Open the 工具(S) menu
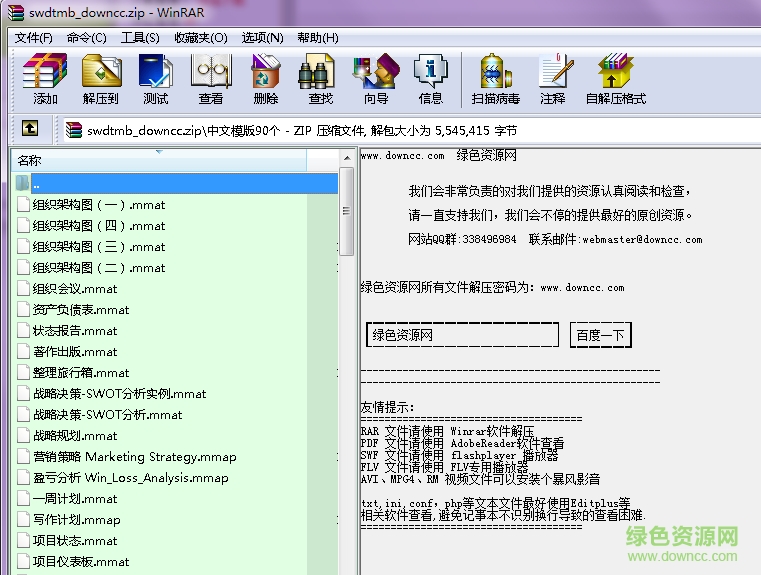 click(140, 38)
